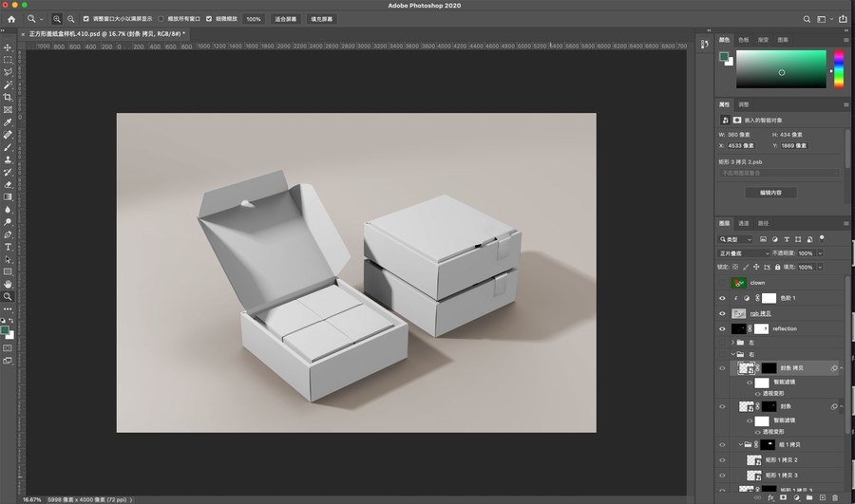Select the Clone Stamp tool
This screenshot has height=504, width=855.
8,159
